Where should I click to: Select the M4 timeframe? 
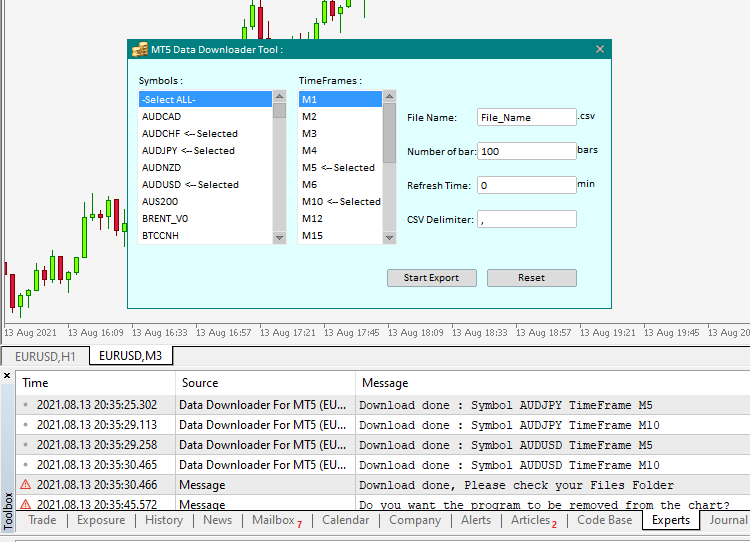[341, 151]
